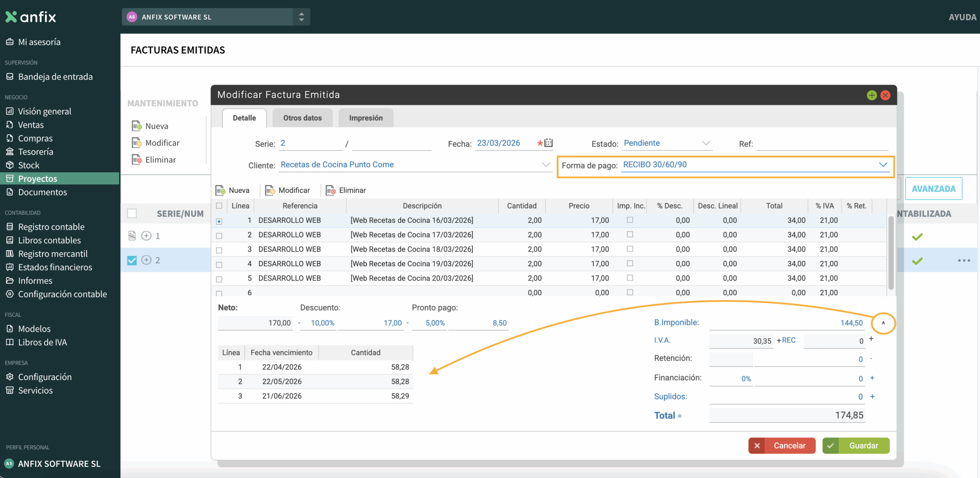Image resolution: width=980 pixels, height=478 pixels.
Task: Click three dots menu on invoice row
Action: coord(964,260)
